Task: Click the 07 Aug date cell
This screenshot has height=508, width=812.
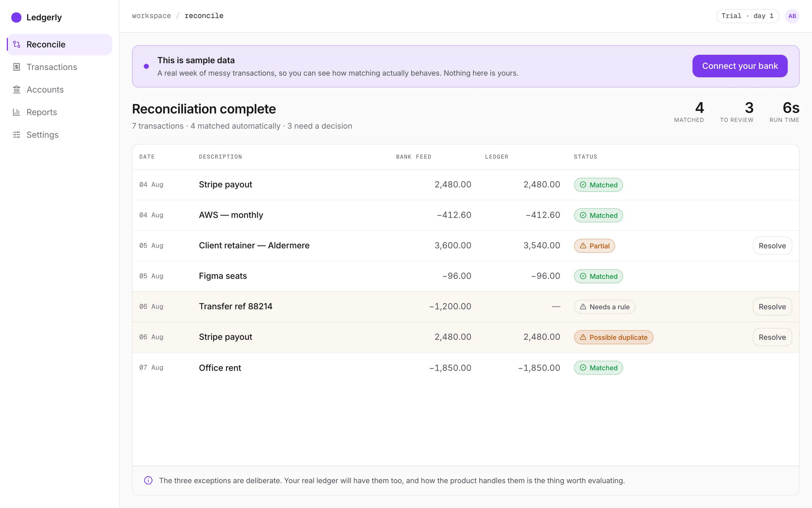Action: pyautogui.click(x=151, y=367)
